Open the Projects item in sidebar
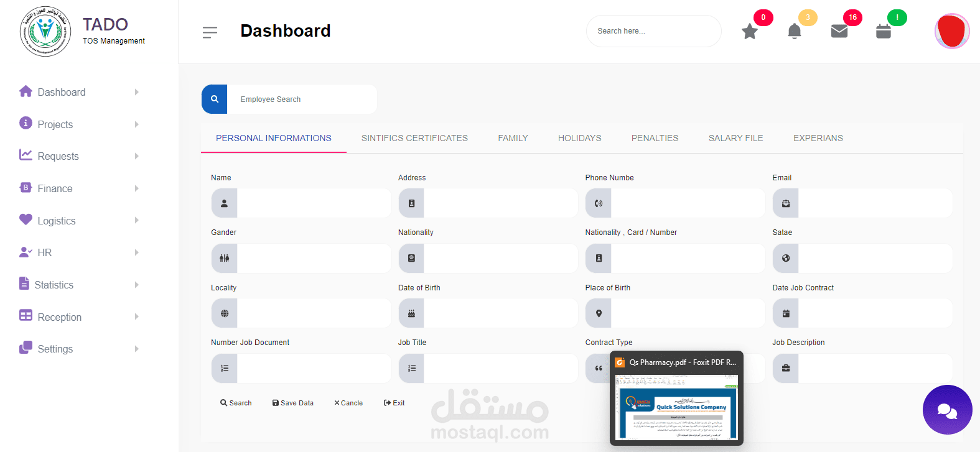Viewport: 980px width, 452px height. [55, 124]
